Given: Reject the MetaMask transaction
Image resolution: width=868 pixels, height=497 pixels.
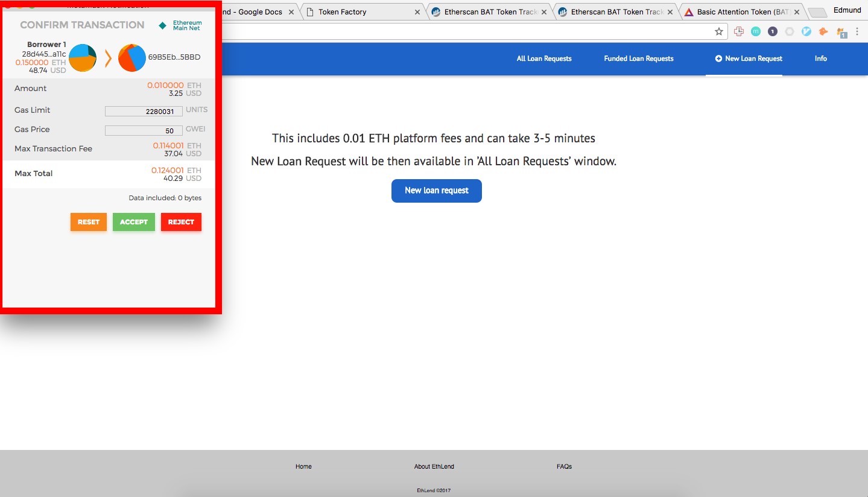Looking at the screenshot, I should [x=181, y=222].
